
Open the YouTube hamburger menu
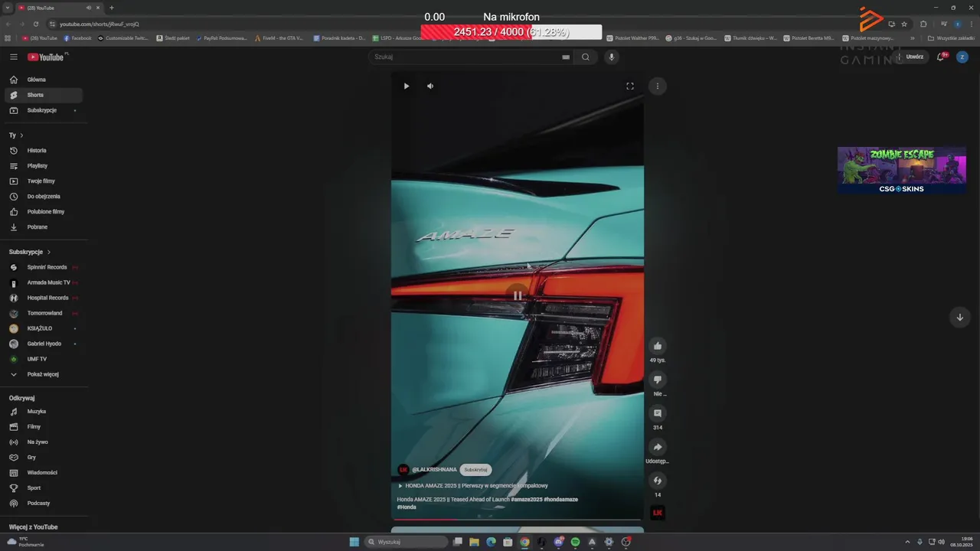click(13, 57)
